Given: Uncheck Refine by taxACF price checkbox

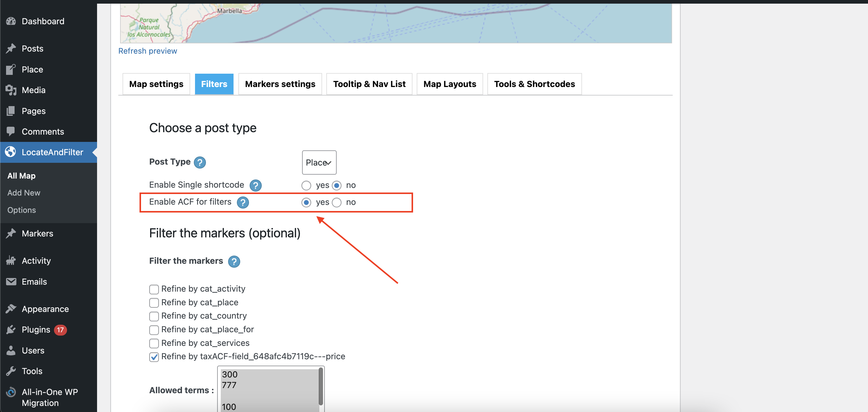Looking at the screenshot, I should click(x=154, y=357).
